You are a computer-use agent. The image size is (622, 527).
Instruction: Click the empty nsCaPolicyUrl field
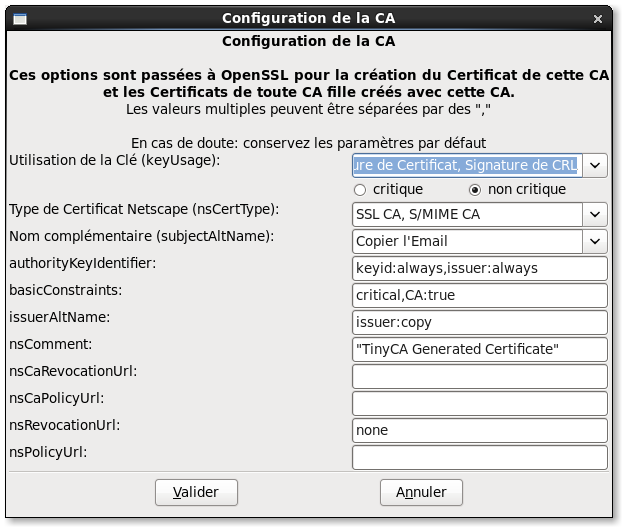coord(480,403)
